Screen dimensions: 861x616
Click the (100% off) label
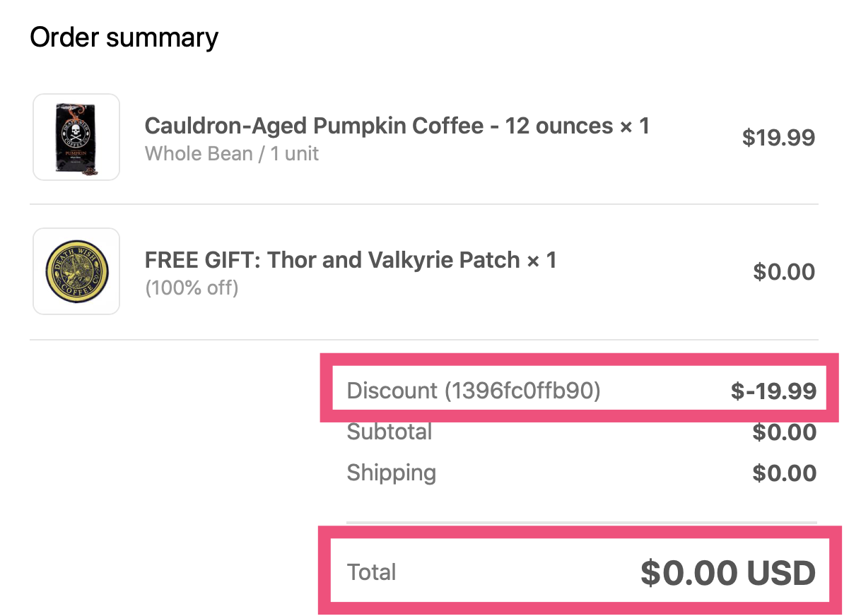192,288
